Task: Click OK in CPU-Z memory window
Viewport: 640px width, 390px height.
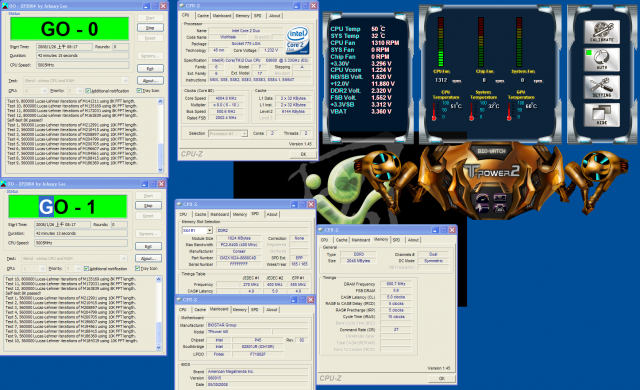Action: pyautogui.click(x=442, y=379)
